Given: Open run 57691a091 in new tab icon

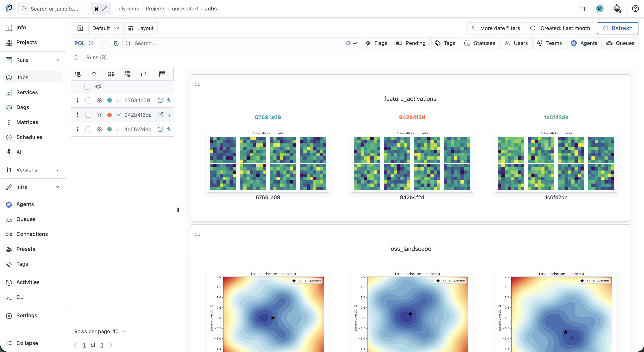Looking at the screenshot, I should point(160,101).
